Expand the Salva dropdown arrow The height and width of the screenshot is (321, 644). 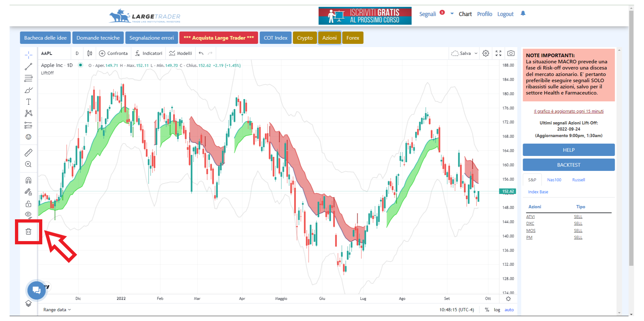(476, 53)
